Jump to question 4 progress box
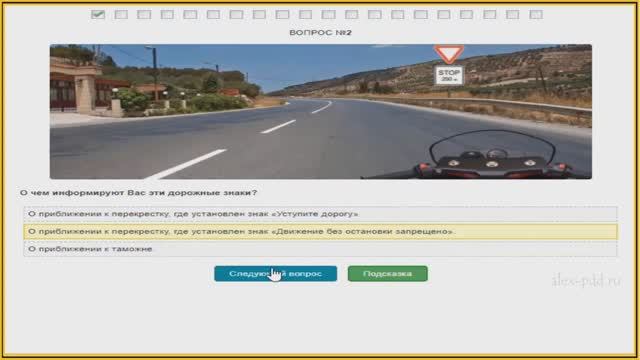Viewport: 640px width, 360px height. [x=167, y=15]
